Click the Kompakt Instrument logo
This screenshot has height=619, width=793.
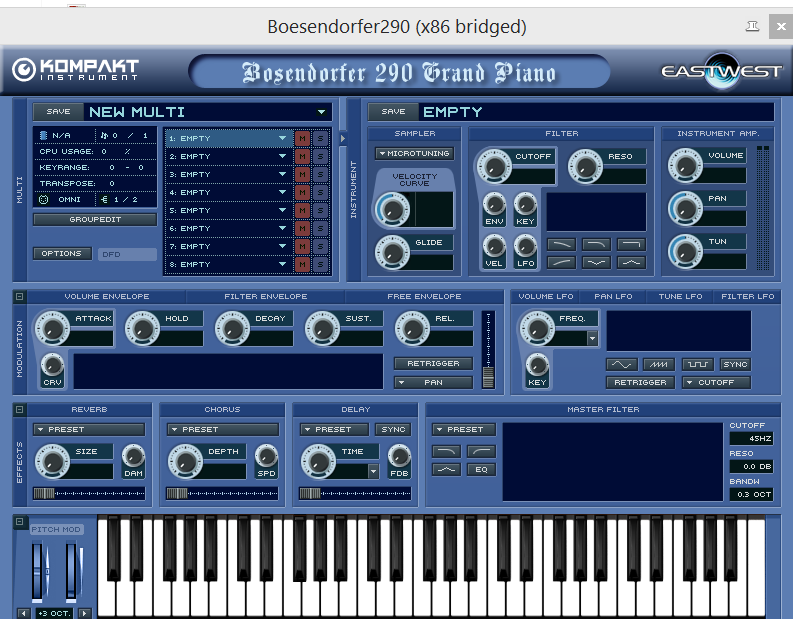tap(75, 70)
